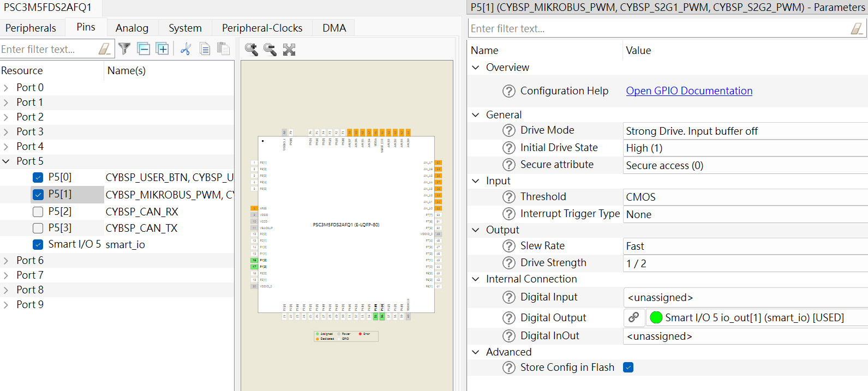Uncheck the P5[0] pin checkbox
The height and width of the screenshot is (391, 868).
coord(38,177)
